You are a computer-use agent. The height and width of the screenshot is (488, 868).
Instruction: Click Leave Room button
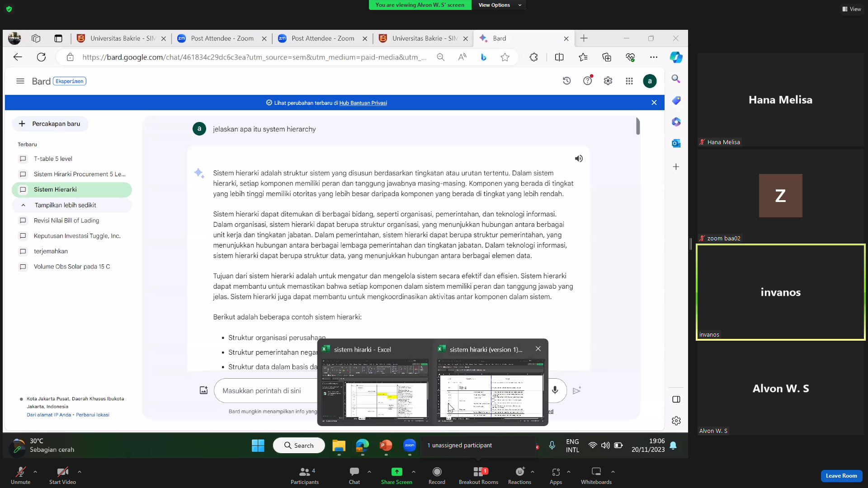841,476
